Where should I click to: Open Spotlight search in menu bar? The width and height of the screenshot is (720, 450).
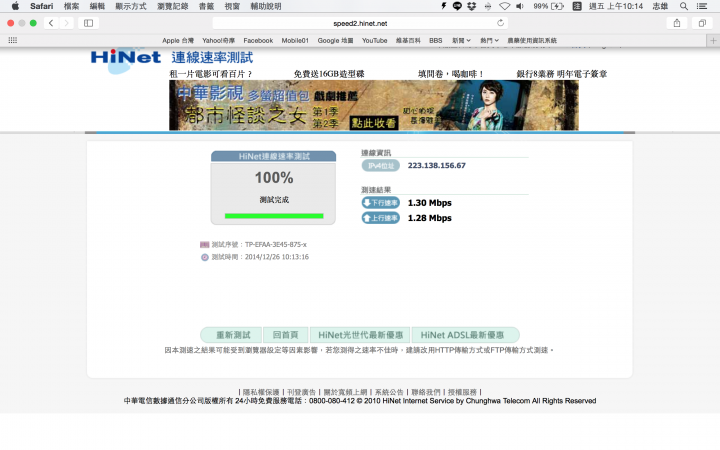click(684, 6)
